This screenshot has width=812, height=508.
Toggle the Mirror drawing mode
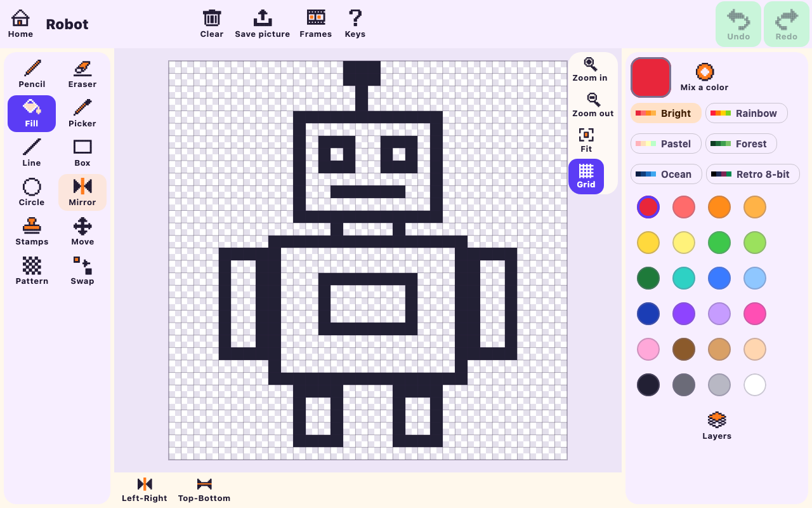(x=82, y=192)
